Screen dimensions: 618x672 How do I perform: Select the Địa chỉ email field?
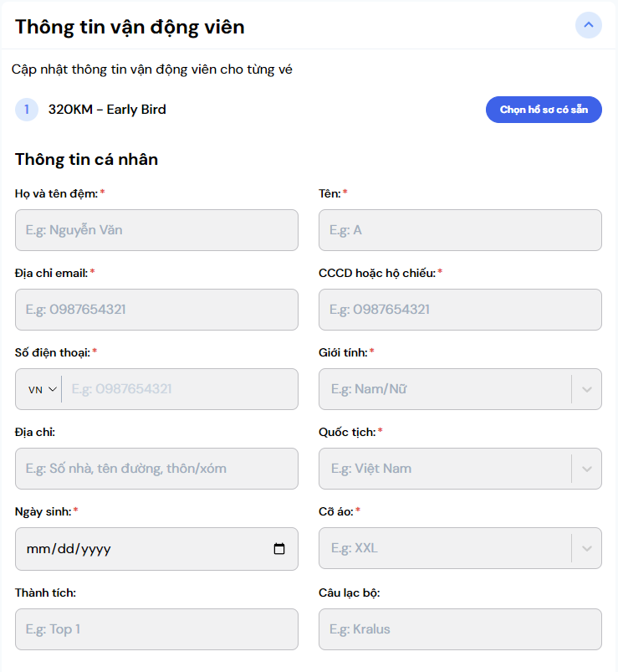point(156,310)
